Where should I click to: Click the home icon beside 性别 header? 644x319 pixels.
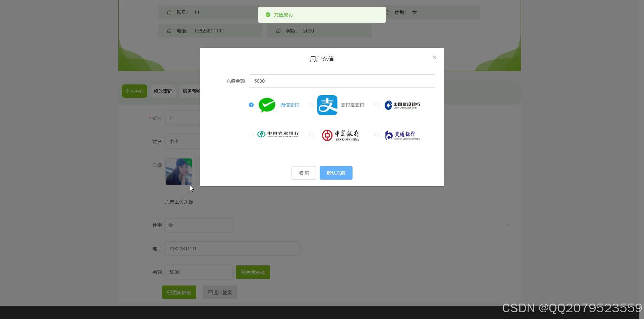[387, 12]
